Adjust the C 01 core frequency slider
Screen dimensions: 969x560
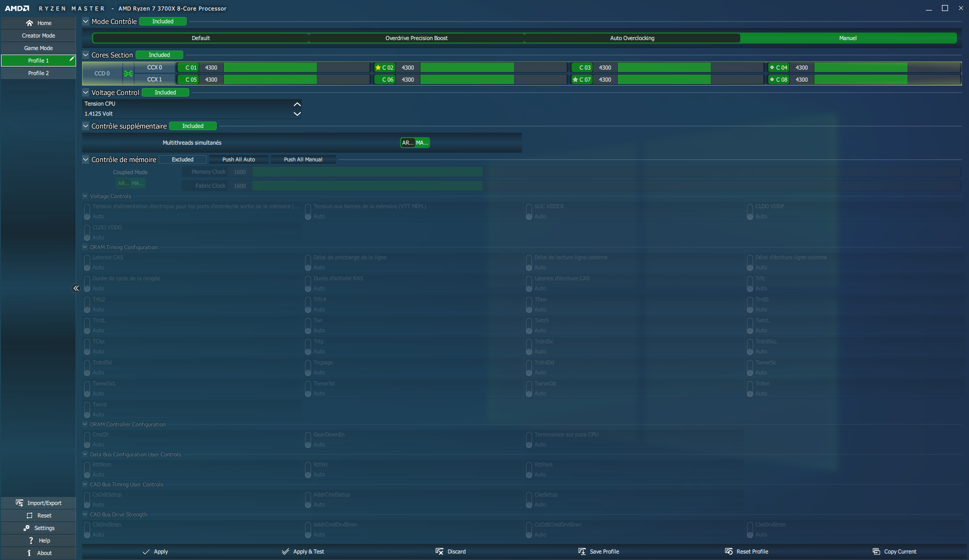296,68
